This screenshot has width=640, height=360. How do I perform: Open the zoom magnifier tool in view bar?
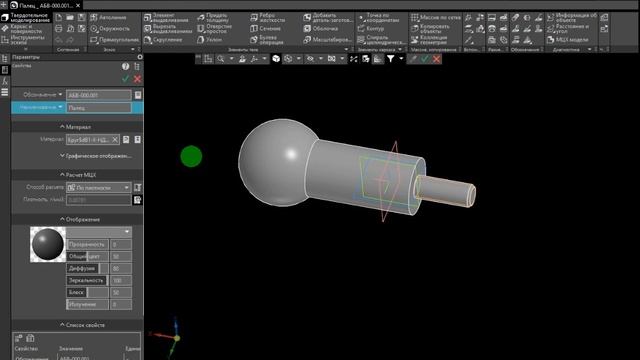coord(221,59)
